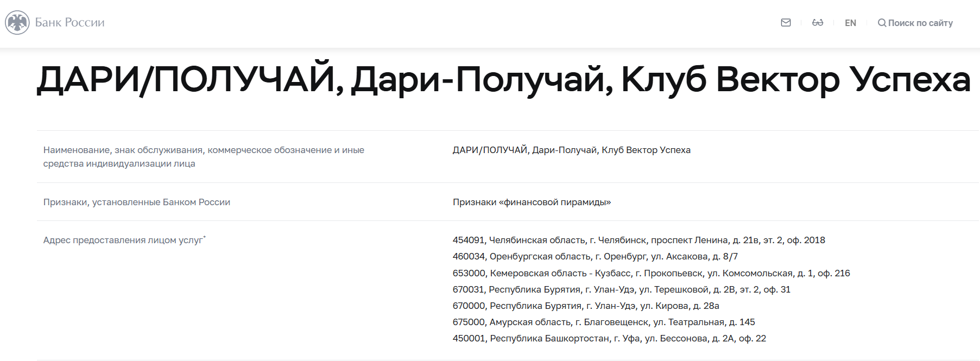The height and width of the screenshot is (361, 980).
Task: Click label "Адрес предоставления лицом услуг"
Action: tap(124, 240)
